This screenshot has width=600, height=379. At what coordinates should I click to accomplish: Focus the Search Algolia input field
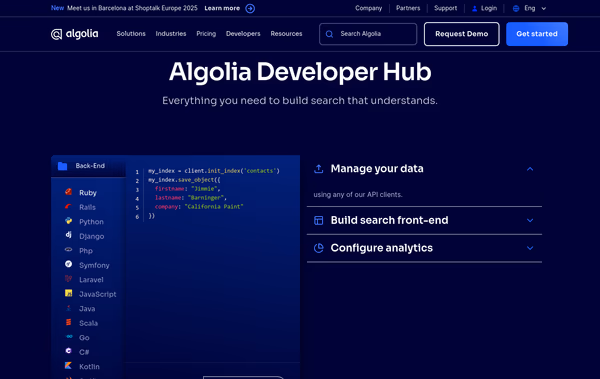coord(368,34)
